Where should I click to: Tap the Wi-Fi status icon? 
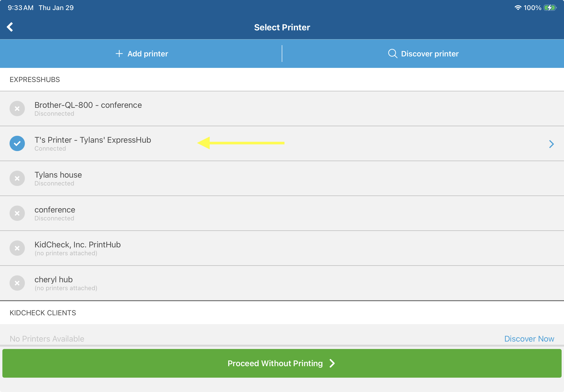[x=518, y=8]
